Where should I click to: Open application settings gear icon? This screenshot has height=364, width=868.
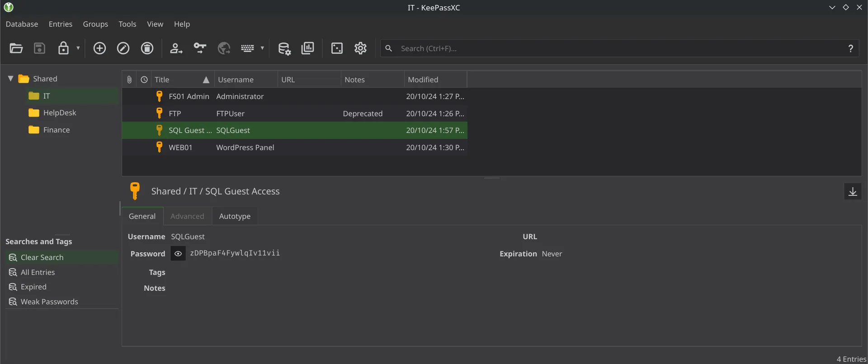pyautogui.click(x=360, y=48)
